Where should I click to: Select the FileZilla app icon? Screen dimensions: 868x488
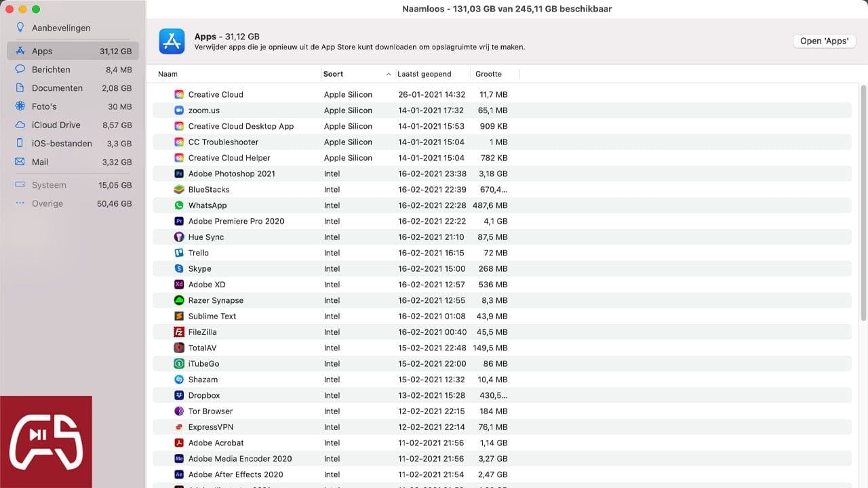[x=179, y=332]
